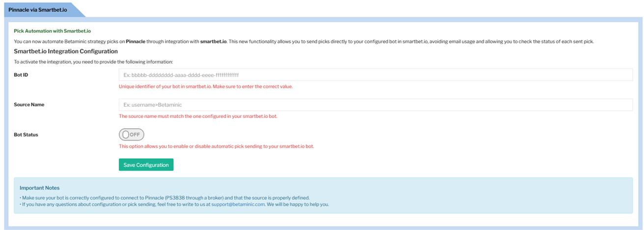Click the note about PS3838 broker connection

[165, 198]
